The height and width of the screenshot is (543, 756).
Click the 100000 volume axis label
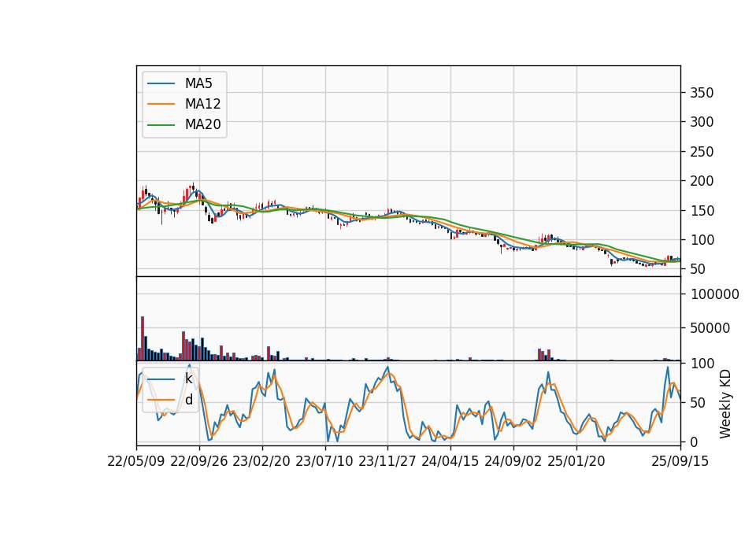pos(715,294)
